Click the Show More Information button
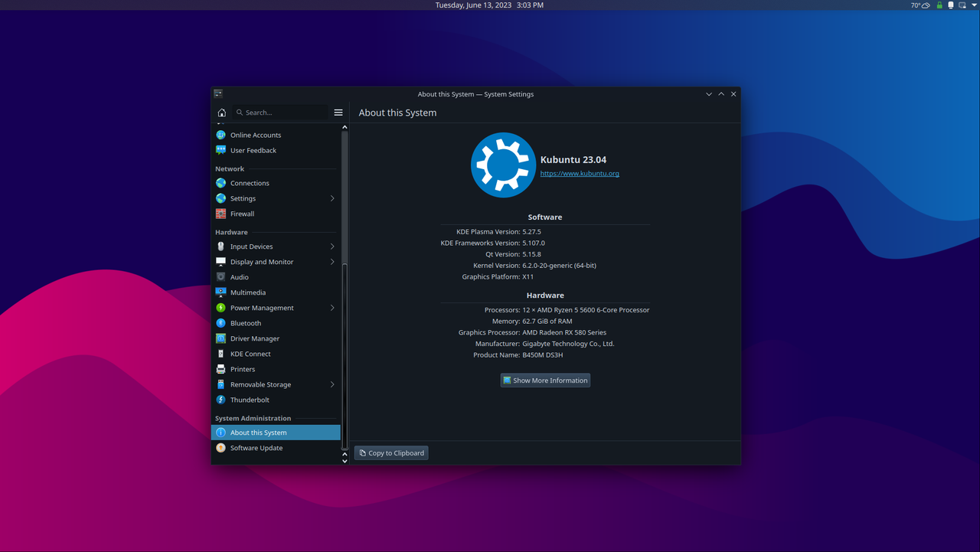This screenshot has width=980, height=552. (x=545, y=381)
